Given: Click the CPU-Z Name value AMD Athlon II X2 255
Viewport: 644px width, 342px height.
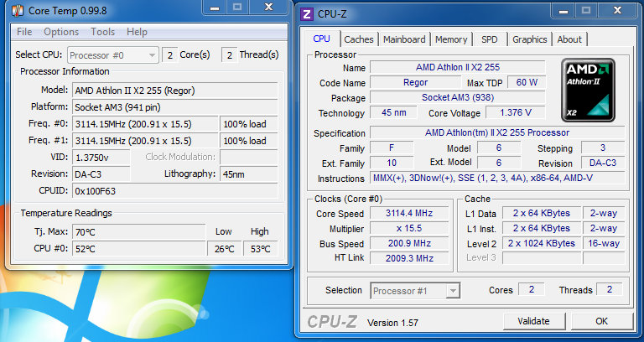Looking at the screenshot, I should (458, 67).
